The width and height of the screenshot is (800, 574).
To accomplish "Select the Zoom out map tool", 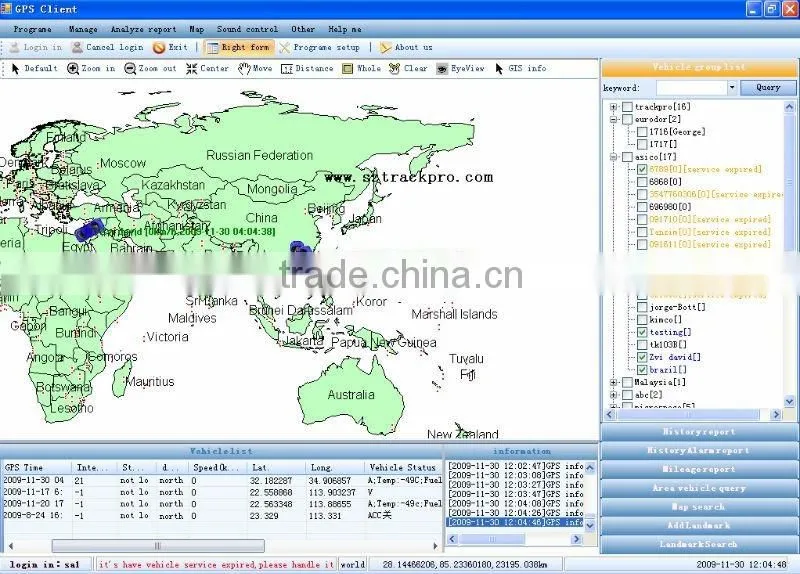I will 150,68.
